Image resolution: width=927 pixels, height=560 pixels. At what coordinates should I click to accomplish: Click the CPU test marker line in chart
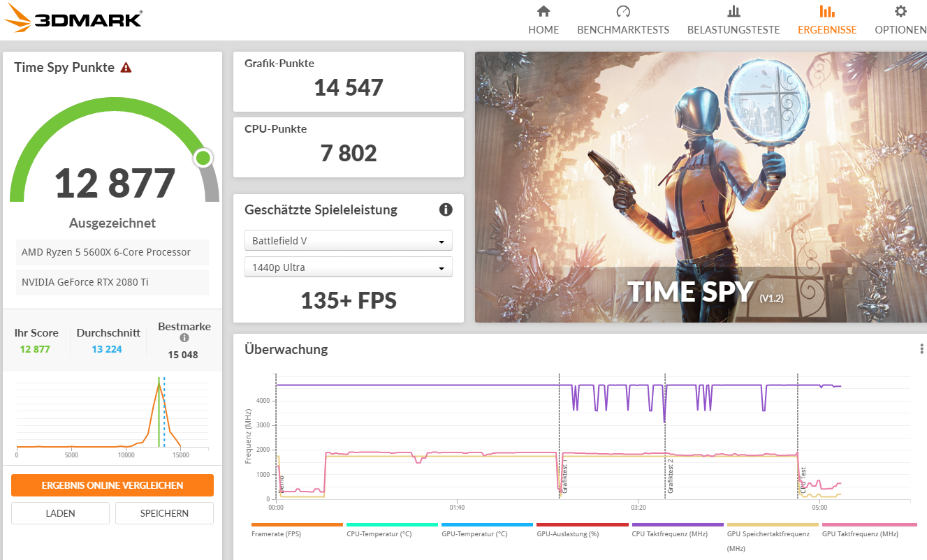click(x=798, y=436)
